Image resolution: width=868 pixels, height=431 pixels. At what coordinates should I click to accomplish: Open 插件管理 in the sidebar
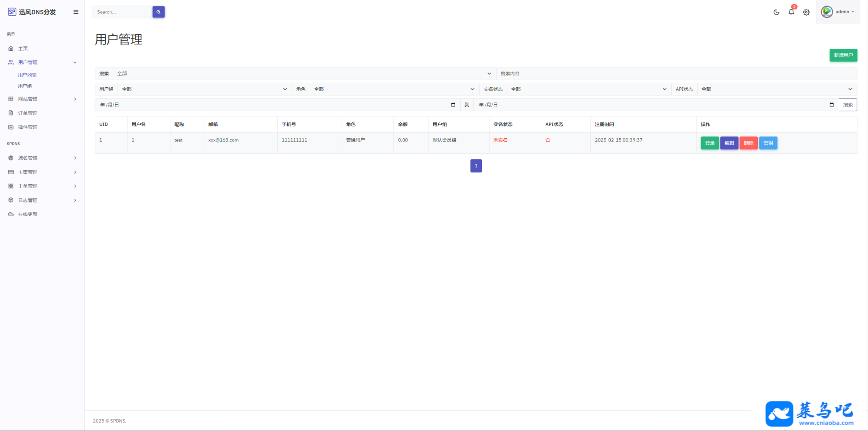pyautogui.click(x=28, y=127)
